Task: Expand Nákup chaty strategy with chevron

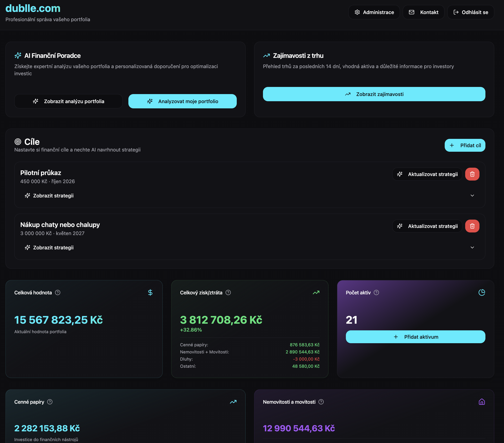Action: [x=472, y=247]
